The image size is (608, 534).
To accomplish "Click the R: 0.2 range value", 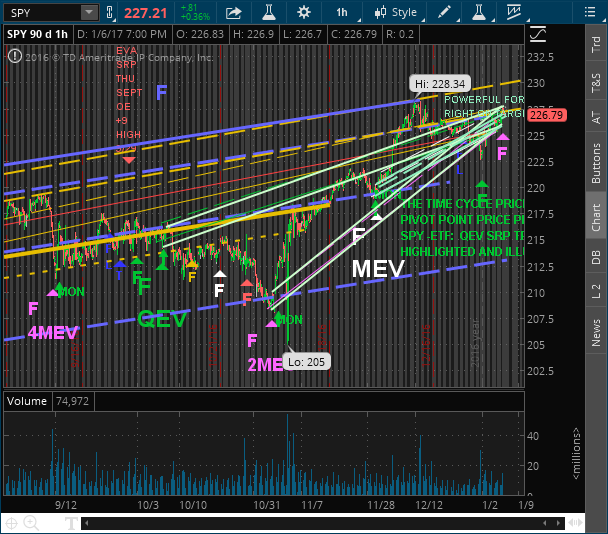I will click(x=400, y=34).
